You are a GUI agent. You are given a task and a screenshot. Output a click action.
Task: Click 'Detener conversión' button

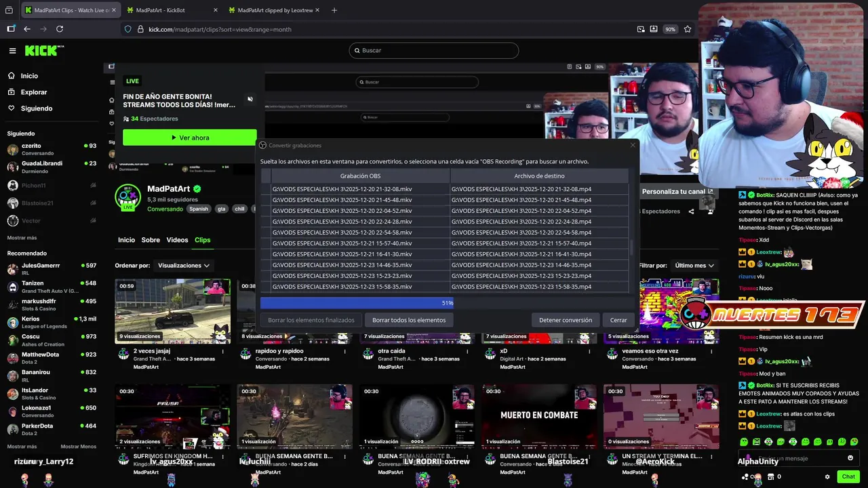[x=566, y=320]
